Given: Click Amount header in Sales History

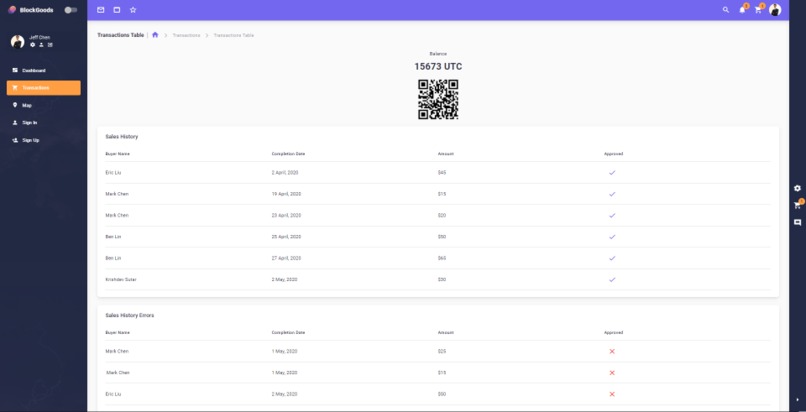Looking at the screenshot, I should 446,154.
